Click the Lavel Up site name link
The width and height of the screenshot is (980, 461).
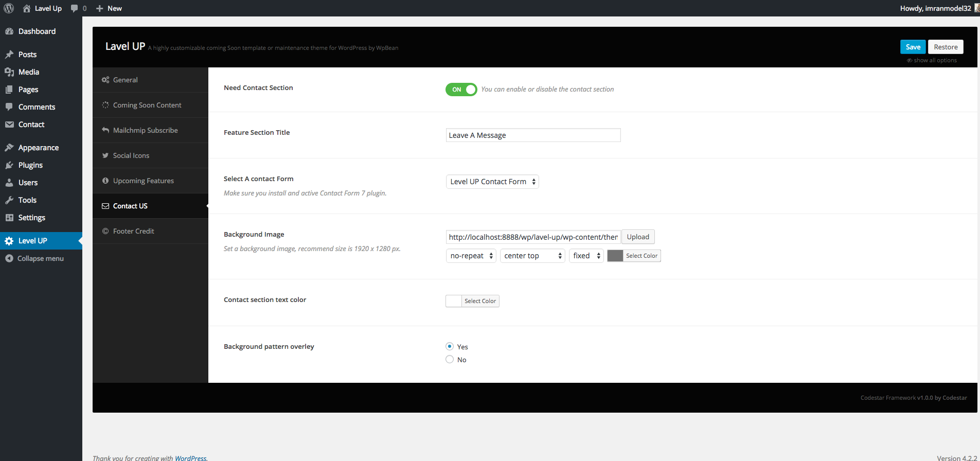tap(48, 8)
